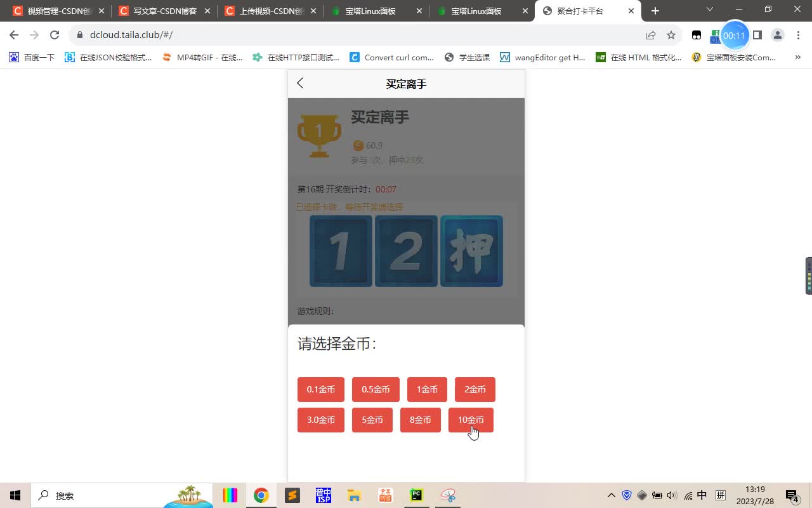The height and width of the screenshot is (508, 812).
Task: Select the card showing number 1
Action: click(341, 251)
